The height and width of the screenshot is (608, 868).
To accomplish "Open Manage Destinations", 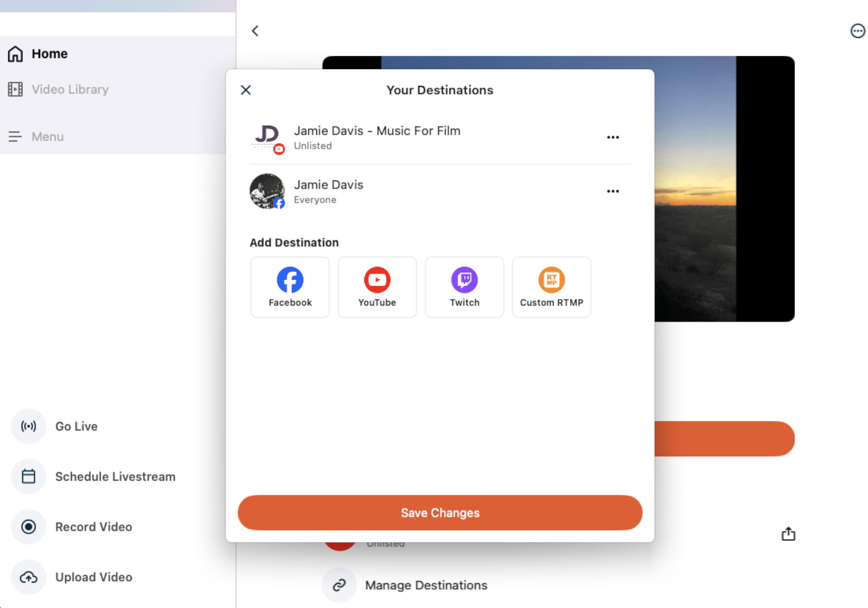I will click(x=426, y=585).
